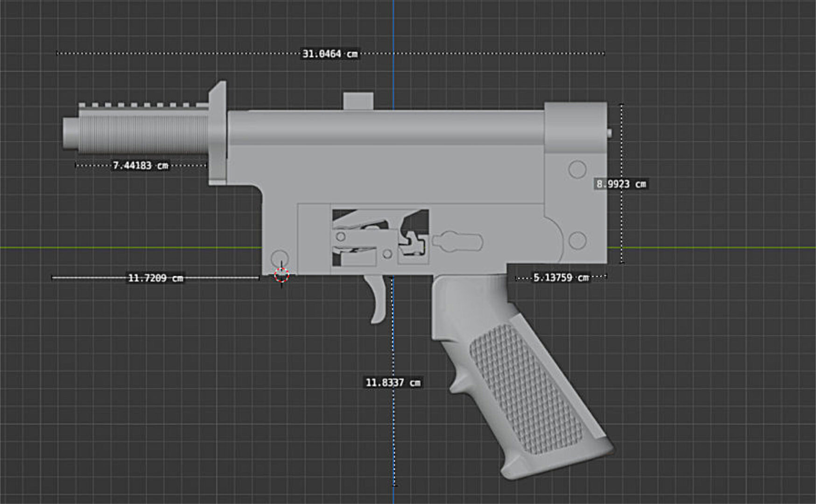Select the 5.13759 cm measurement label

point(561,278)
